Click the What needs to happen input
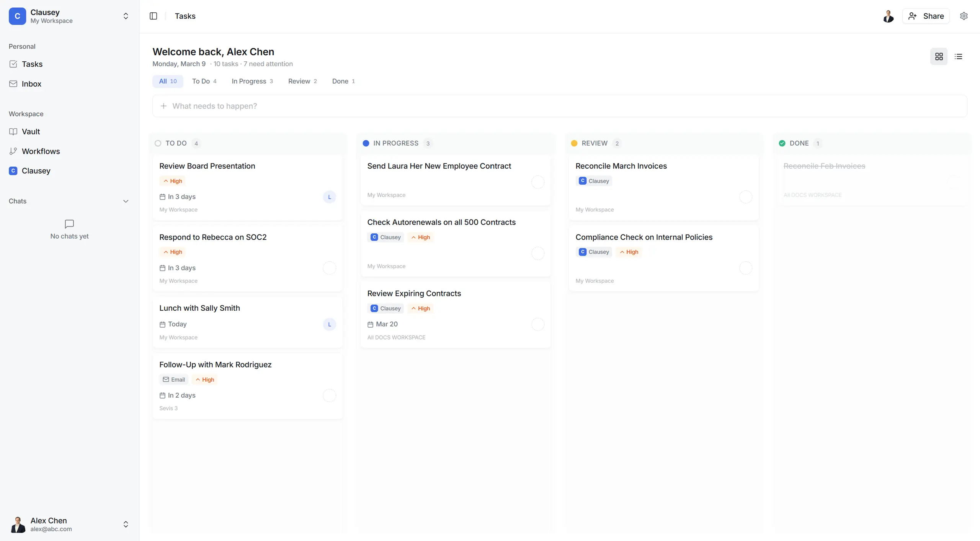Viewport: 980px width, 541px height. click(559, 106)
